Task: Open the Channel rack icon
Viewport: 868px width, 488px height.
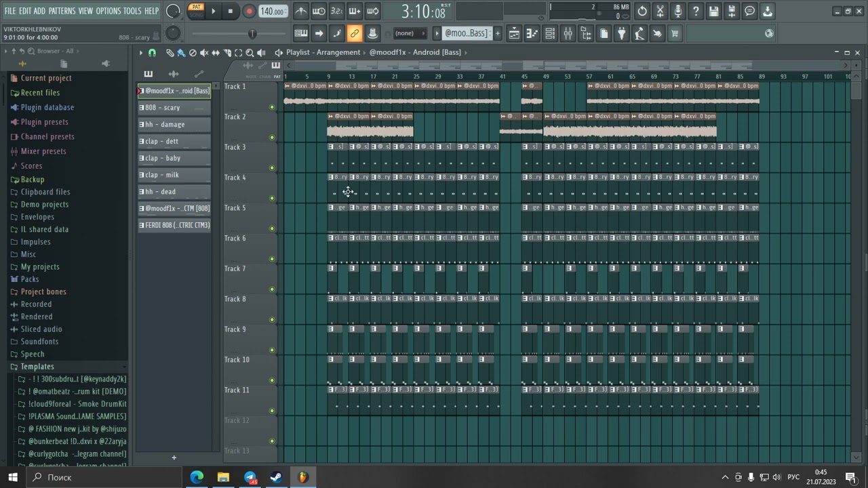Action: (550, 33)
